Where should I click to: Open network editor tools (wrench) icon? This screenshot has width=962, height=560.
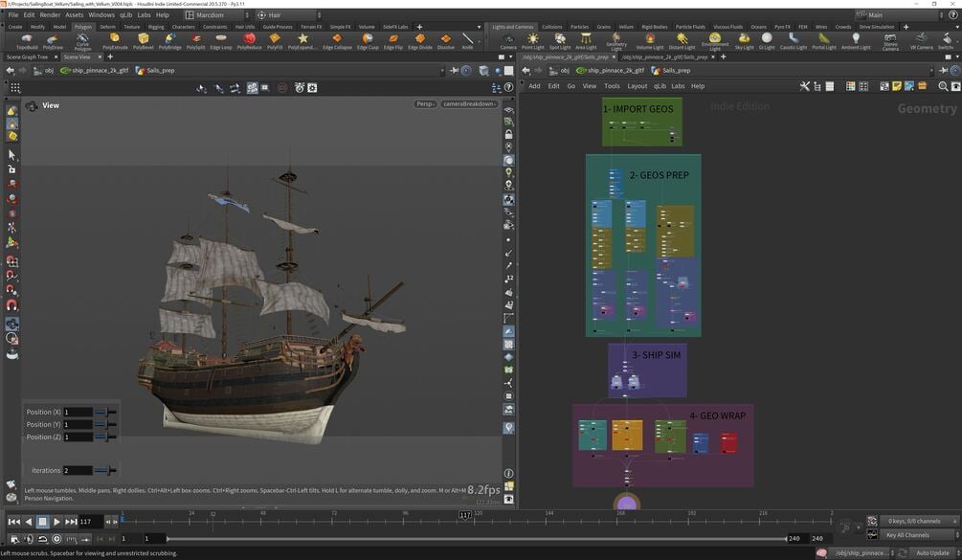tap(804, 86)
